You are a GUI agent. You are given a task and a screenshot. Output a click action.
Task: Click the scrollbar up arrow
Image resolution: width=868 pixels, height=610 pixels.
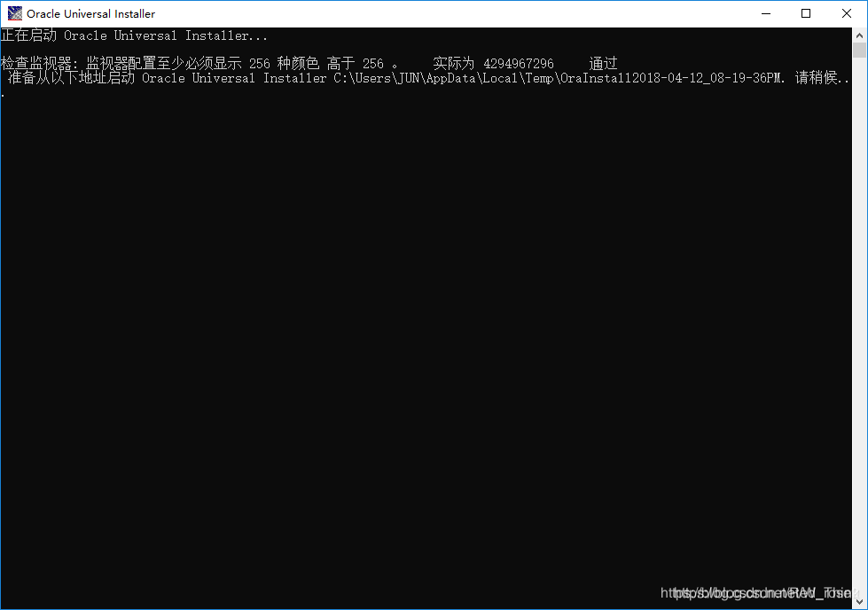point(860,35)
